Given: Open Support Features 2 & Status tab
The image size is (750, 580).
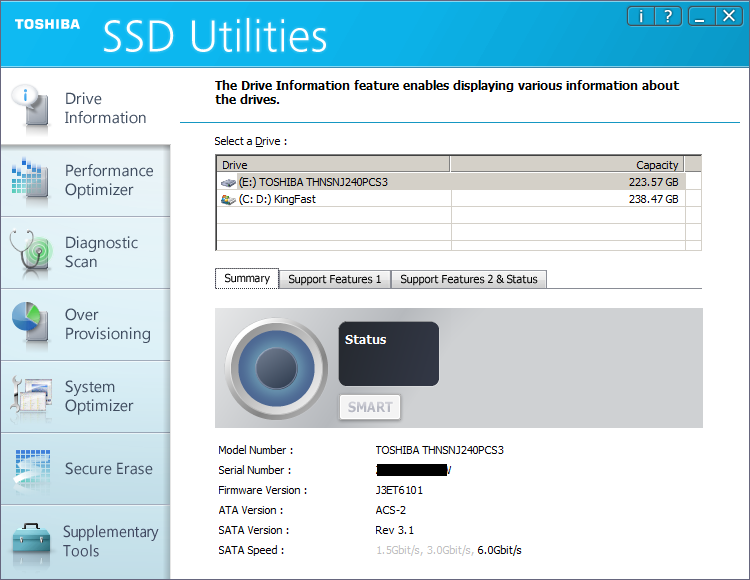Looking at the screenshot, I should pos(468,279).
